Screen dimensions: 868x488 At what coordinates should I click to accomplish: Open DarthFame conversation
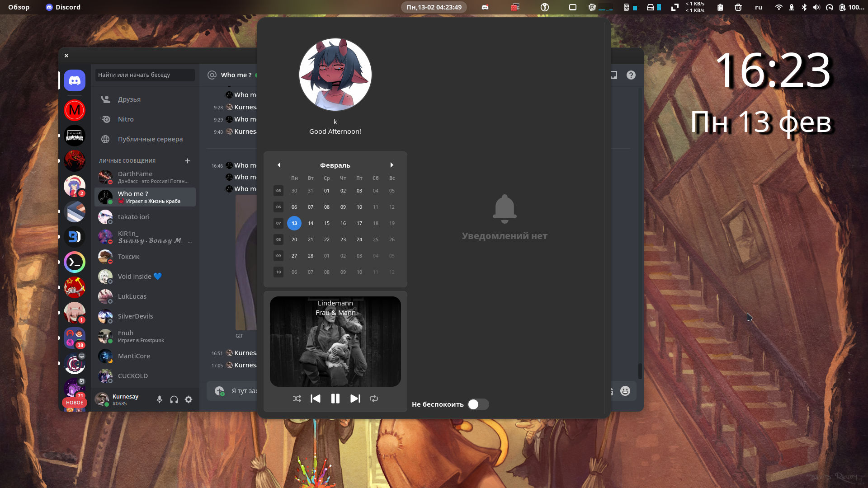coord(145,177)
